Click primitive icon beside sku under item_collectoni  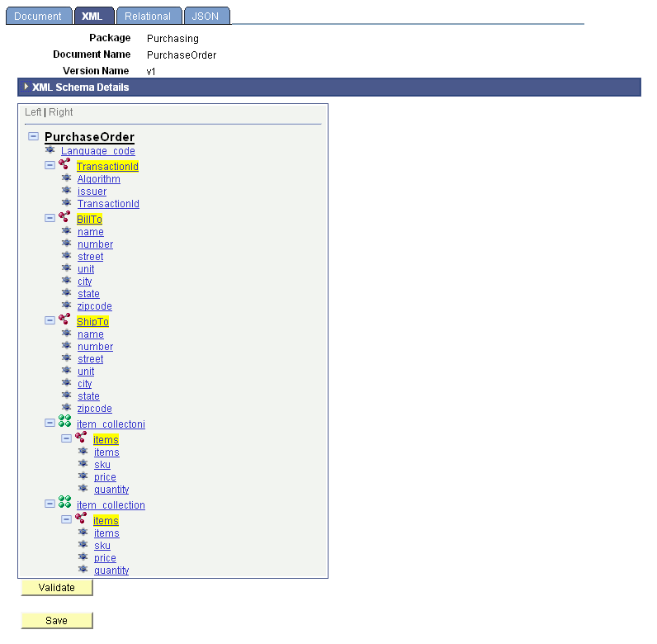click(83, 463)
